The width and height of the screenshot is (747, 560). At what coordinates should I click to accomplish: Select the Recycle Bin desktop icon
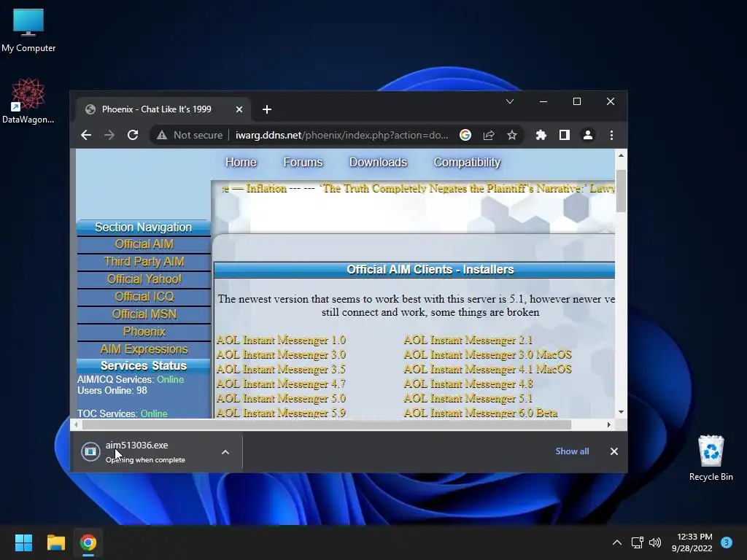click(711, 458)
